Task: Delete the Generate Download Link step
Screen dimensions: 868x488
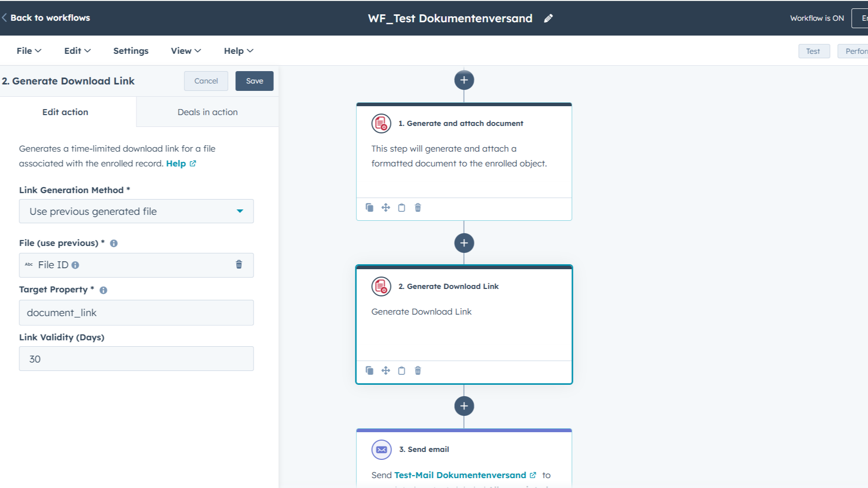Action: [418, 370]
